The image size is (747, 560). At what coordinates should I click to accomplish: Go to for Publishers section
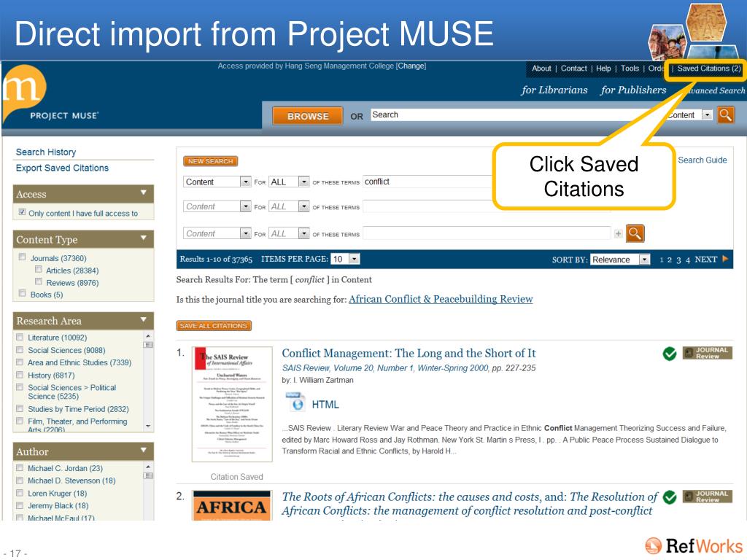633,90
